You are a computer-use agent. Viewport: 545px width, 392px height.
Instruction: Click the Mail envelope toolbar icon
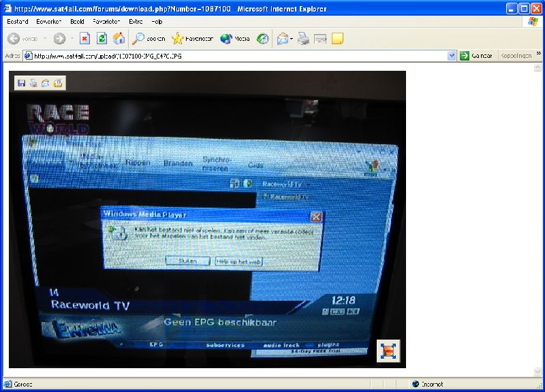[x=283, y=39]
